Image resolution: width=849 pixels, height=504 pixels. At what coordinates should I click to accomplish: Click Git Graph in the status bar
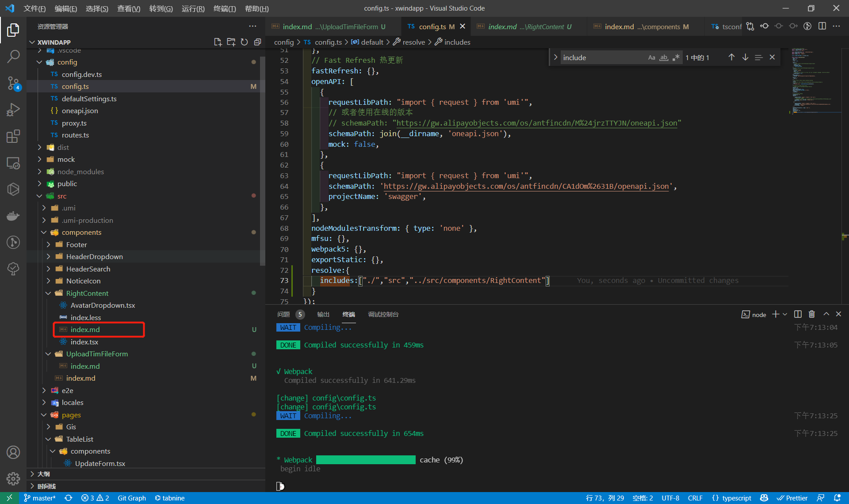click(x=131, y=498)
